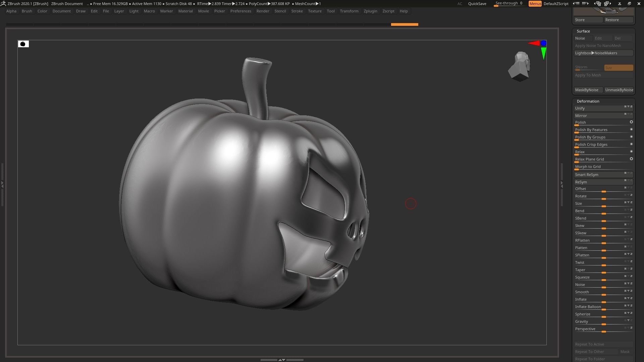Screen dimensions: 644x362
Task: Open the Alpha menu
Action: coord(11,11)
